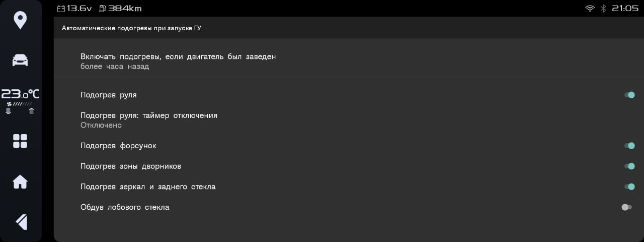Viewport: 644px width, 242px height.
Task: Tap the Bluetooth status icon
Action: [603, 9]
